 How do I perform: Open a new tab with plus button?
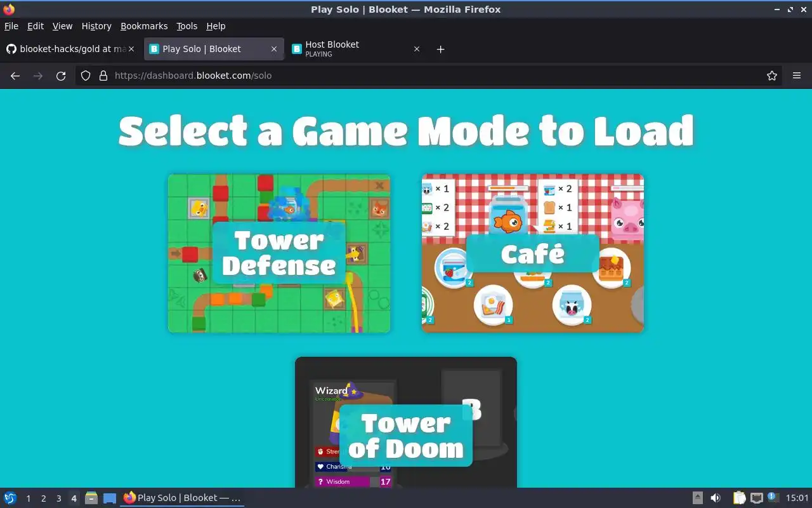click(441, 49)
